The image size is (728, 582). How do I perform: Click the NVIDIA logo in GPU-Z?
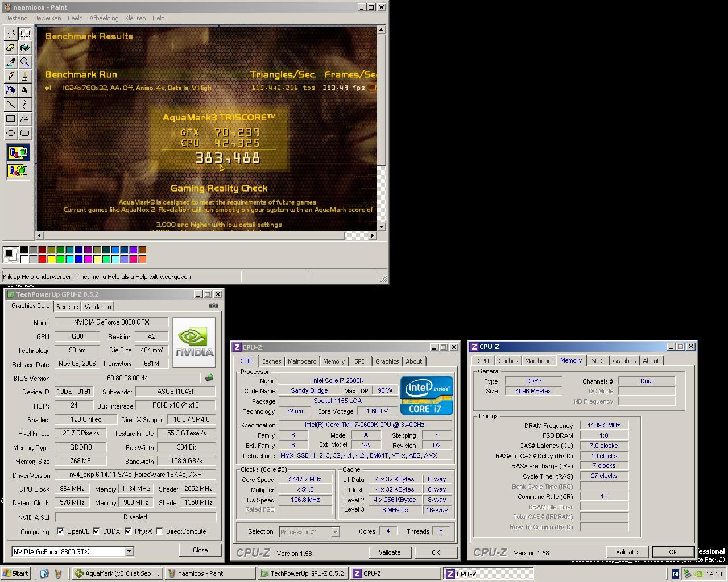[194, 342]
